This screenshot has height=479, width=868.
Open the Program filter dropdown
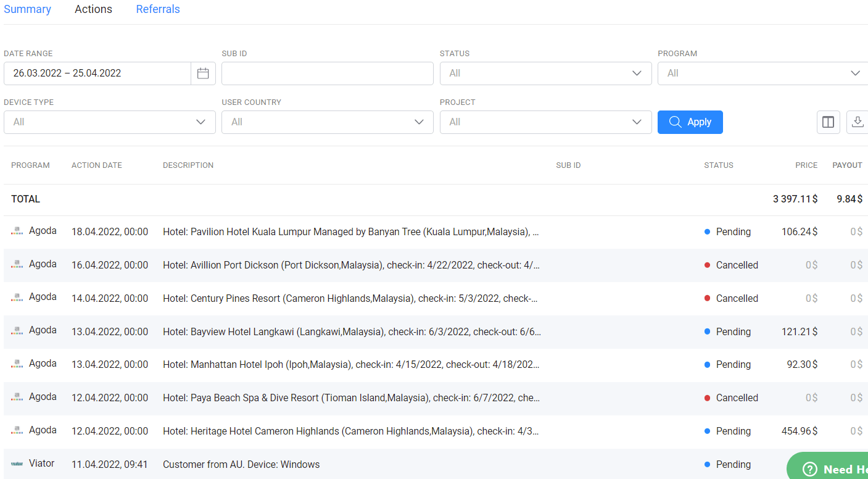click(763, 73)
